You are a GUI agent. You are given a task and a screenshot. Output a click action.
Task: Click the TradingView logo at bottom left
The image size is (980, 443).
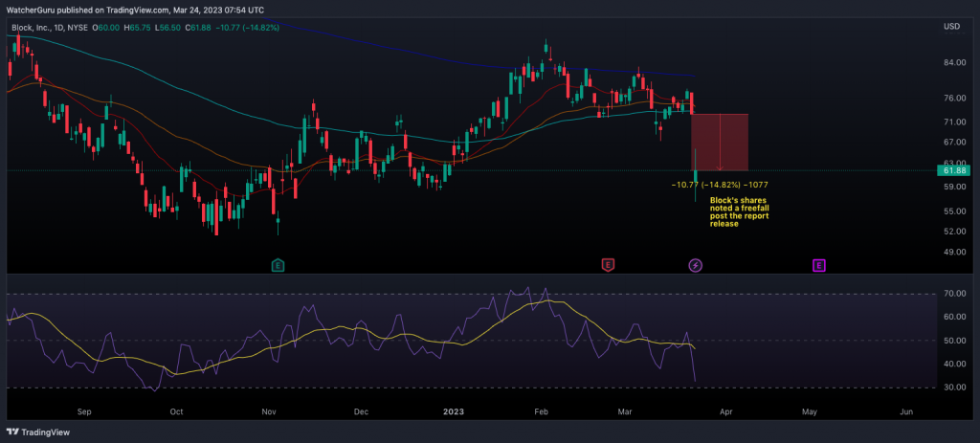coord(38,432)
